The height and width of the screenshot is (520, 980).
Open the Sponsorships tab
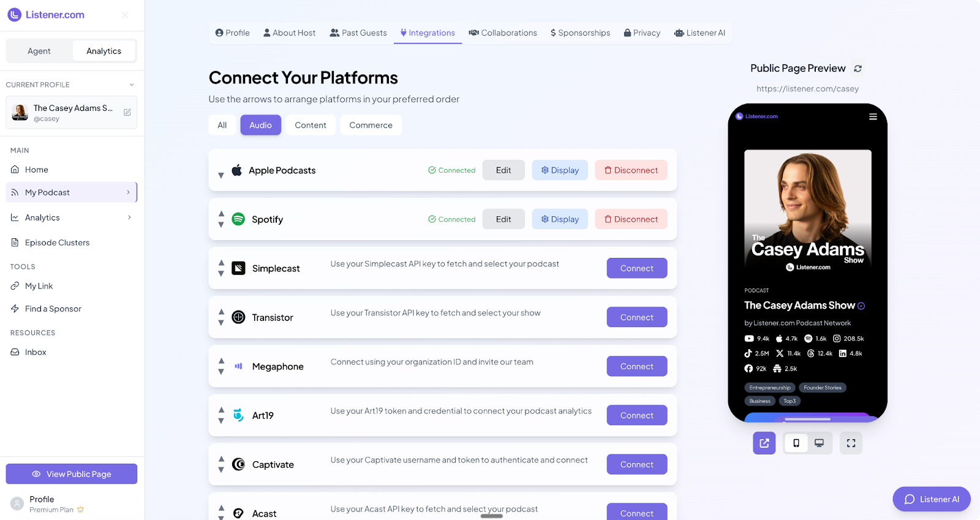580,33
